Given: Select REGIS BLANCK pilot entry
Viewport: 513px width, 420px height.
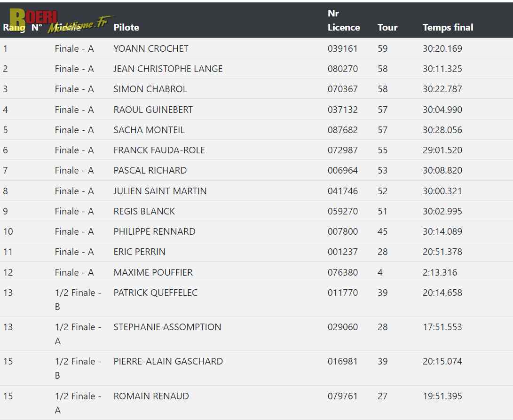Looking at the screenshot, I should point(144,211).
